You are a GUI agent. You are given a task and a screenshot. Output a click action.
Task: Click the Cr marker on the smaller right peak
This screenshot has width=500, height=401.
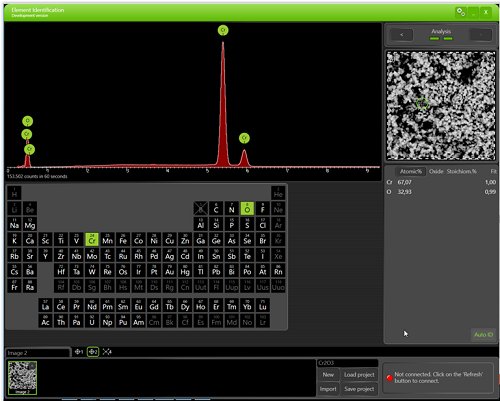pyautogui.click(x=244, y=138)
